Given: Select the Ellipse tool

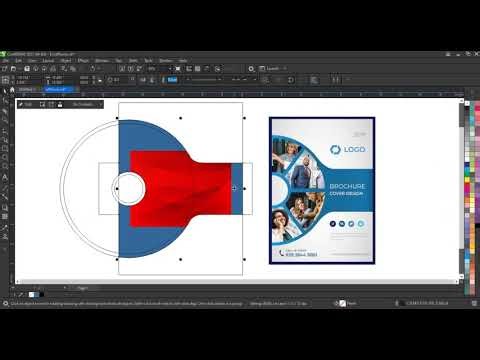Looking at the screenshot, I should coord(5,157).
